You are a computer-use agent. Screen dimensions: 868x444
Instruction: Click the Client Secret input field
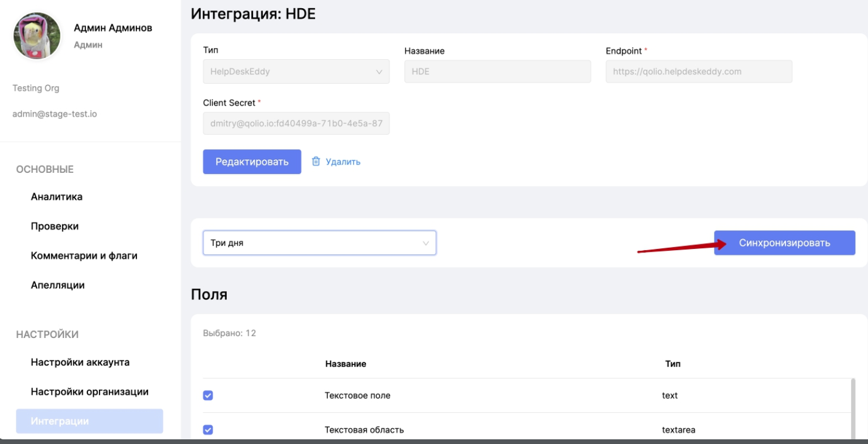point(296,124)
